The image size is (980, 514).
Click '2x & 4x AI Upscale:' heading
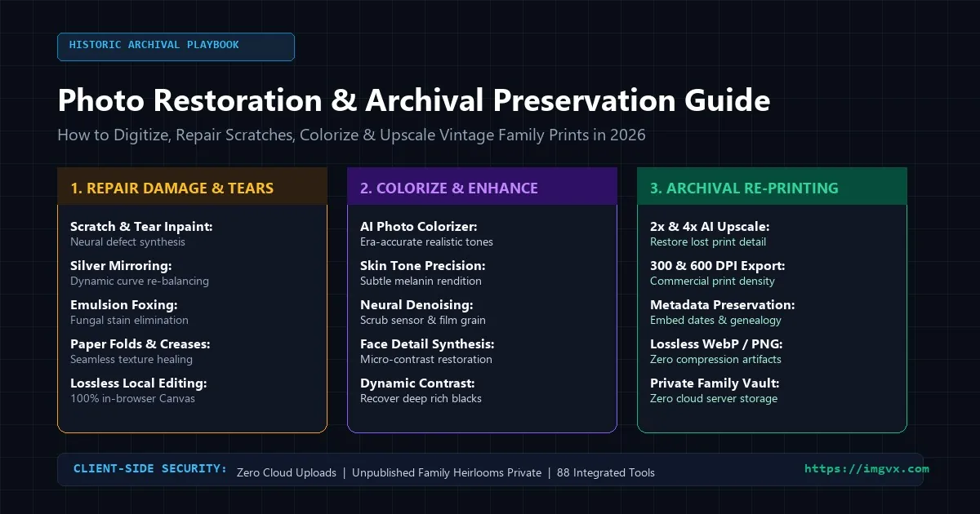point(710,227)
